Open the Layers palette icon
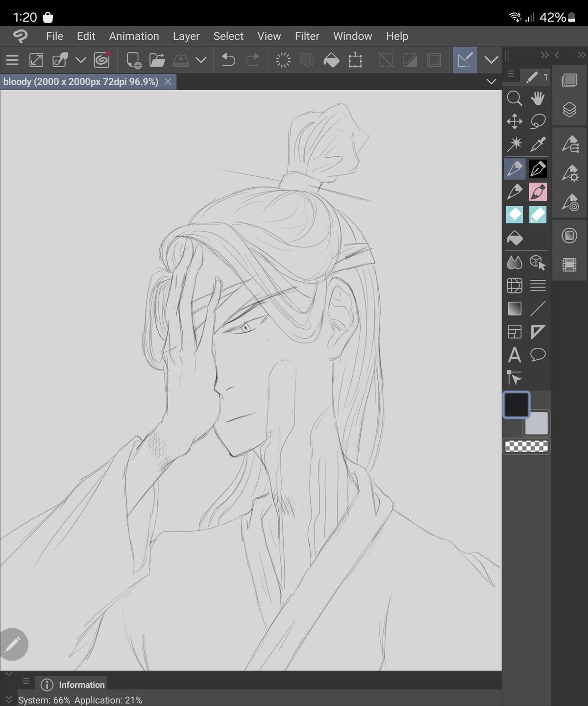 (569, 110)
